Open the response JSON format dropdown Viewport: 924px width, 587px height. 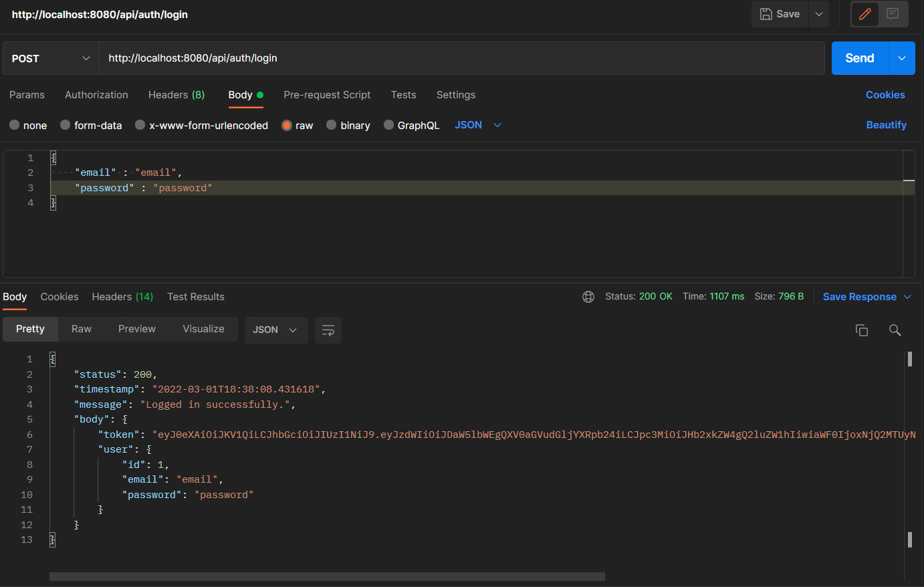tap(276, 330)
